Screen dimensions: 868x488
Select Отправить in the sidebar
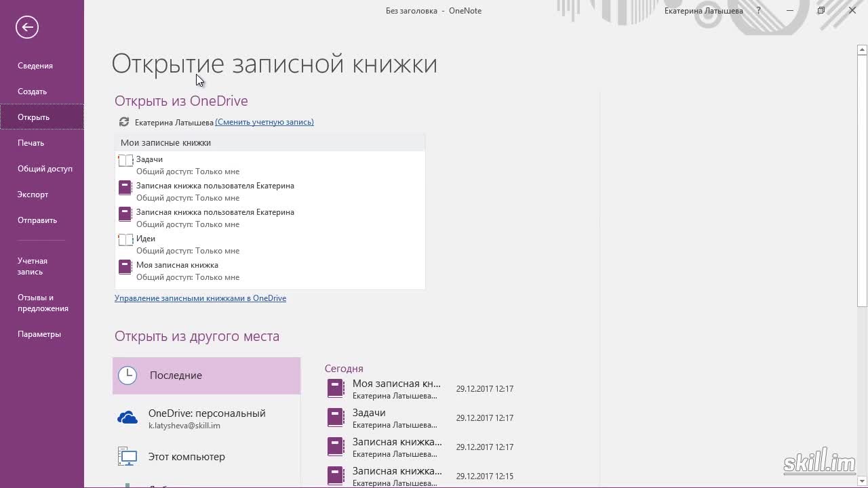tap(42, 220)
